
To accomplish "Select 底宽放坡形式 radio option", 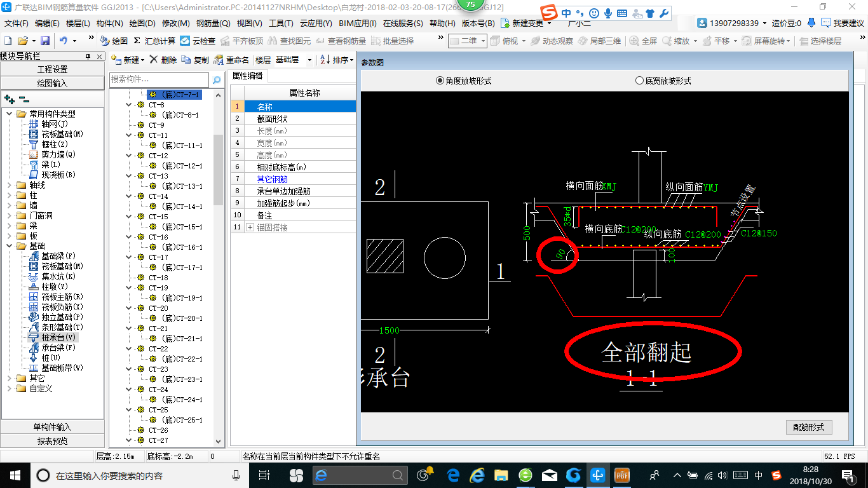I will [663, 81].
